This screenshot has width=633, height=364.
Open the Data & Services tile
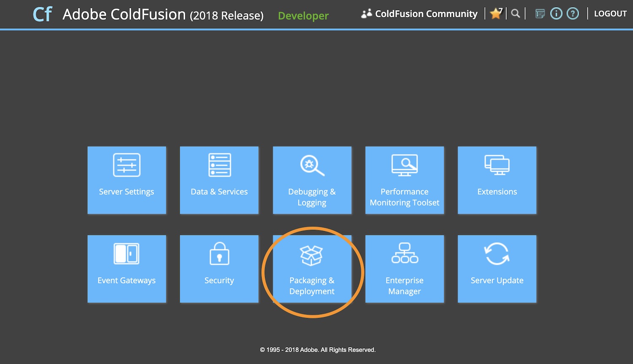coord(219,180)
